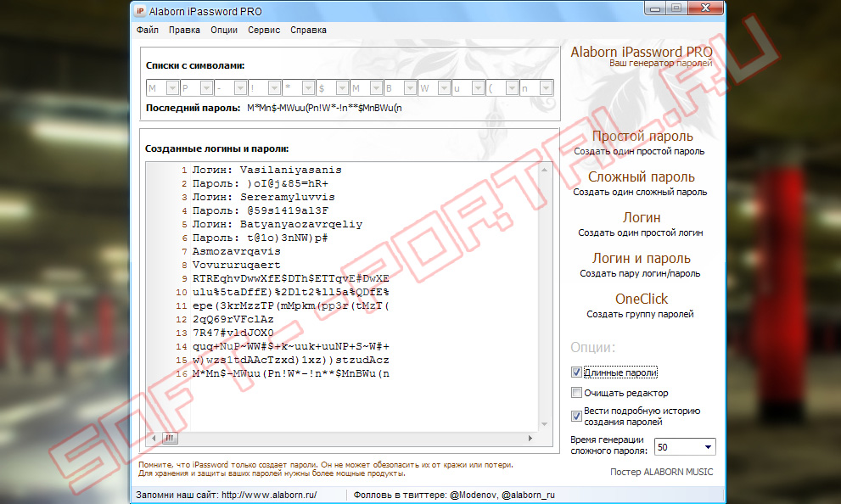Click line 'Логин: Batyanyaozavrqeliy' in editor
This screenshot has height=504, width=841.
[278, 224]
